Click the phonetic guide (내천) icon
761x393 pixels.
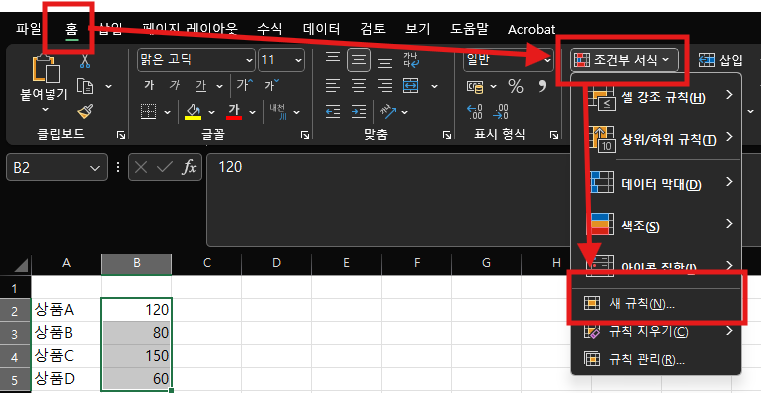278,112
